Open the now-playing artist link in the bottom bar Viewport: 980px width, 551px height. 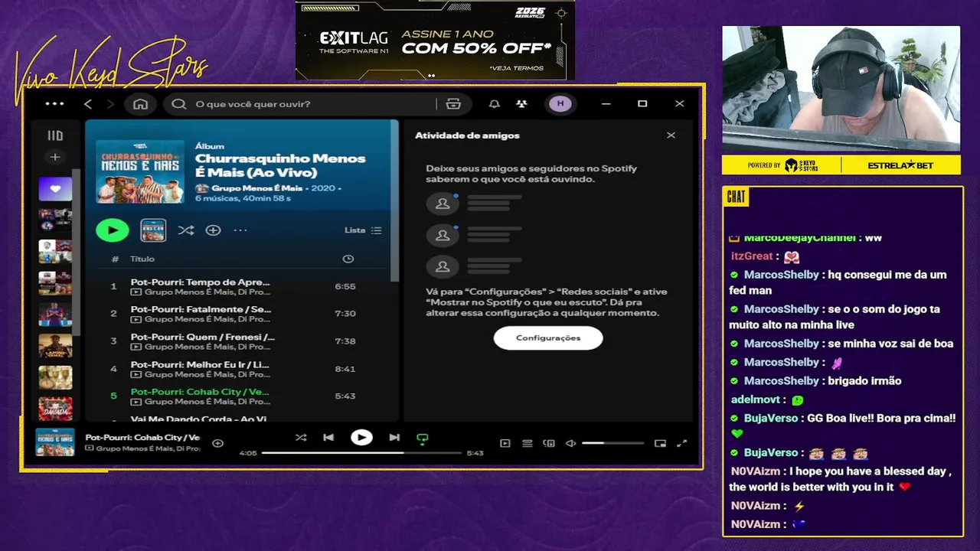147,448
